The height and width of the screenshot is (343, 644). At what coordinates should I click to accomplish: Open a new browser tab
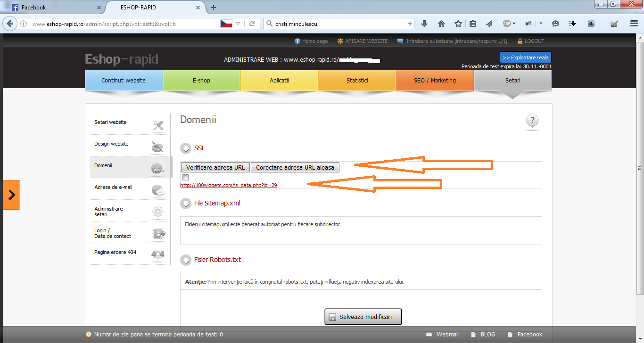click(214, 8)
